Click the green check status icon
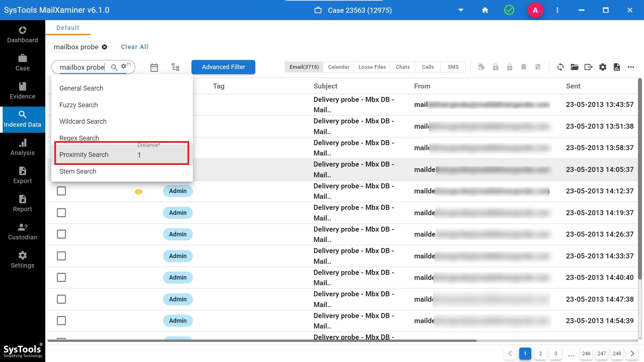Viewport: 644px width, 362px height. [509, 10]
